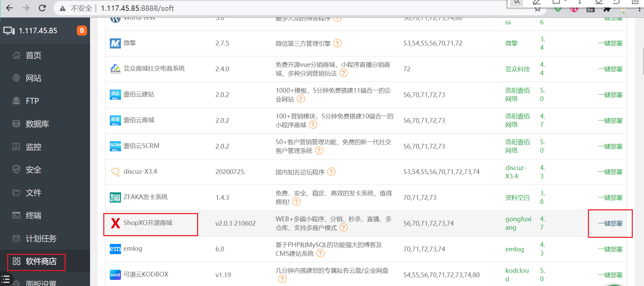
Task: Click the 可道云KODBOX logo icon
Action: pyautogui.click(x=115, y=274)
